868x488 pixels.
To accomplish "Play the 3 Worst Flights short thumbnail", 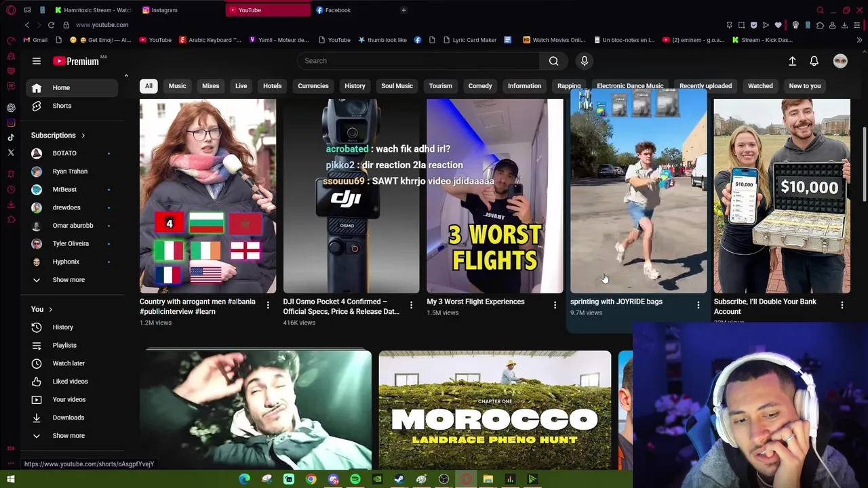I will coord(495,196).
